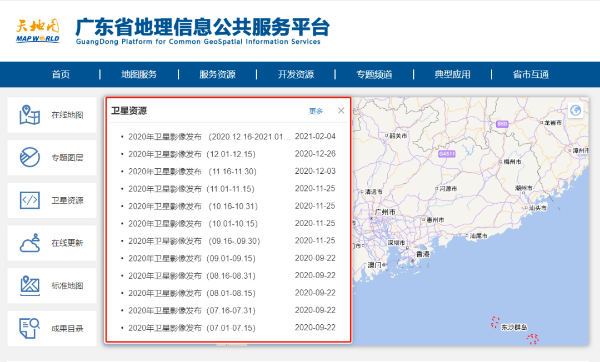Click 香港 label on the map
The width and height of the screenshot is (600, 362).
tap(423, 254)
